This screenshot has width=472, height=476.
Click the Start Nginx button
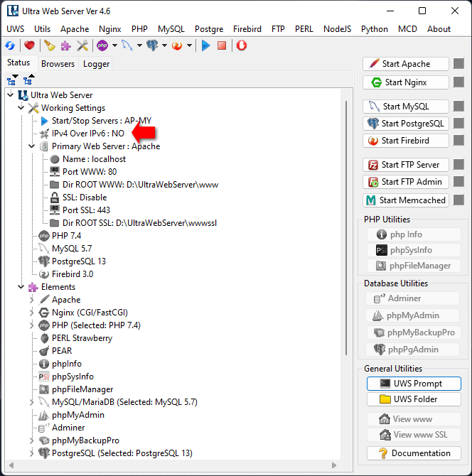click(405, 82)
